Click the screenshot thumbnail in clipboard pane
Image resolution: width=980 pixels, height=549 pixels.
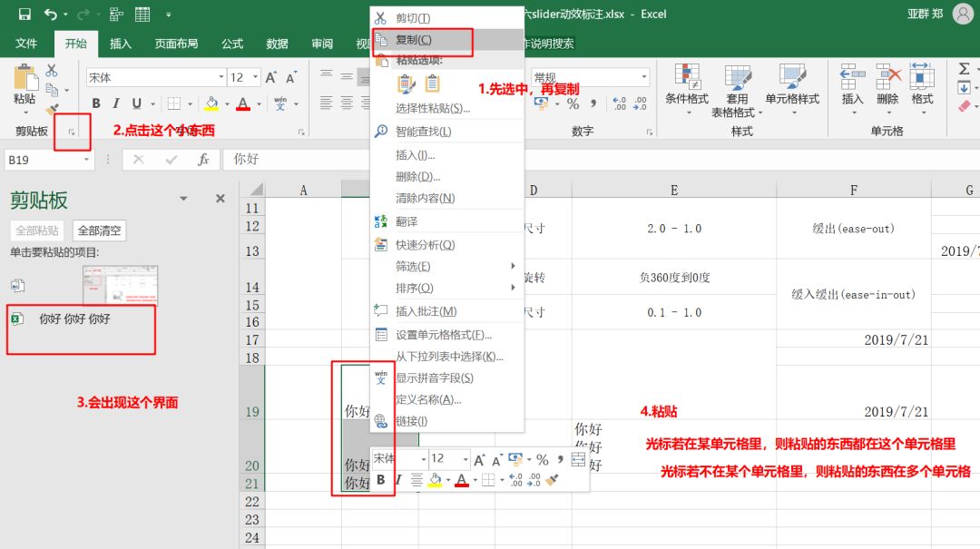coord(120,285)
